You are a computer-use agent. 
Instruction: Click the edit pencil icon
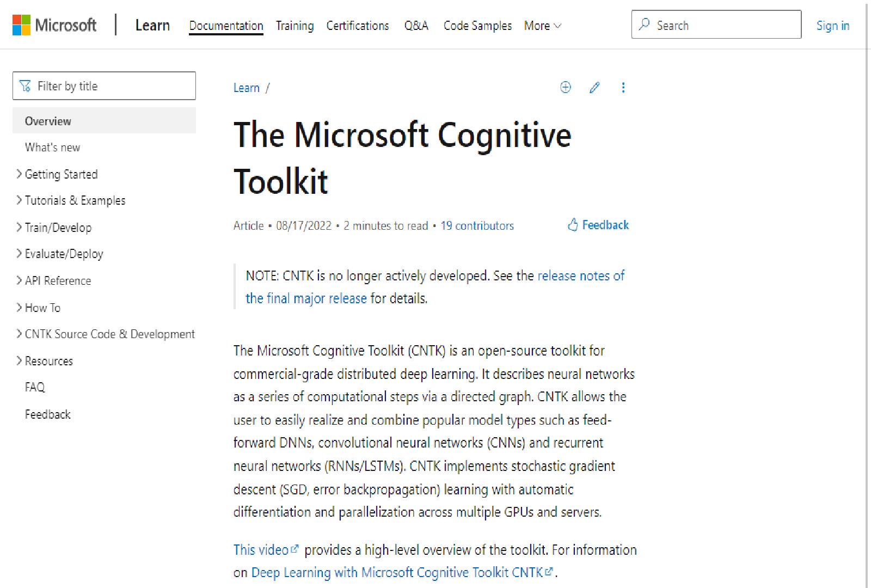point(594,88)
